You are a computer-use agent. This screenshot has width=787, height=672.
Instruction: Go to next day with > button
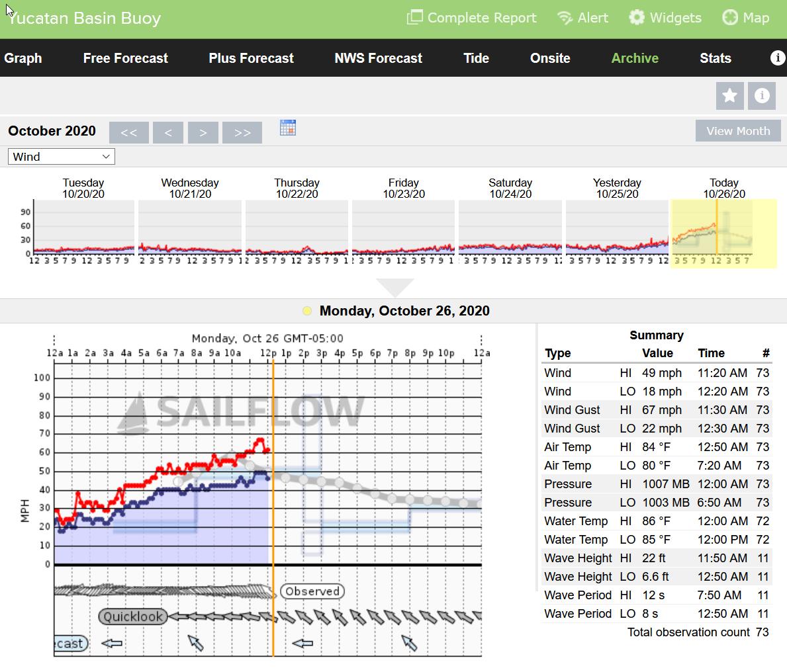pos(203,132)
